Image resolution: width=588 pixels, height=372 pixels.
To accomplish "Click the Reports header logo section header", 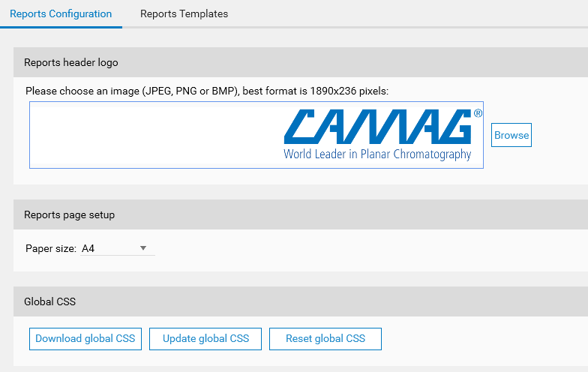I will 71,63.
